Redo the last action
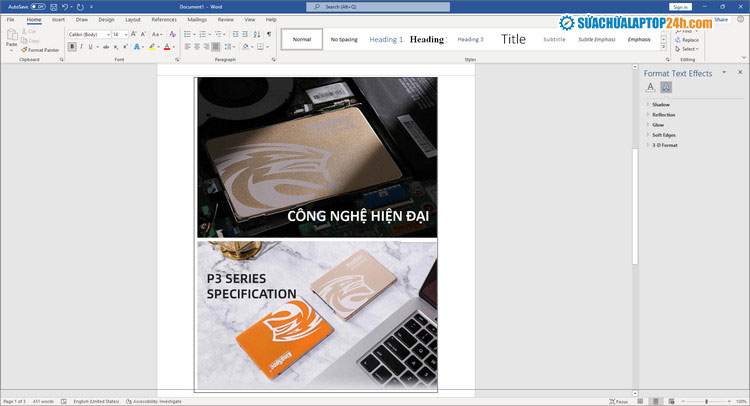 pyautogui.click(x=80, y=7)
